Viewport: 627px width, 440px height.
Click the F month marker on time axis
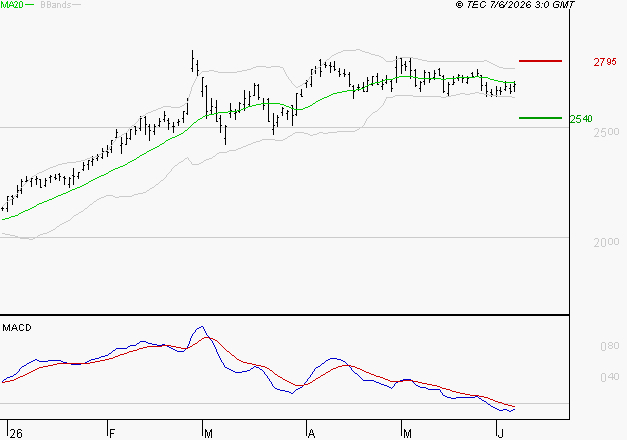click(112, 434)
